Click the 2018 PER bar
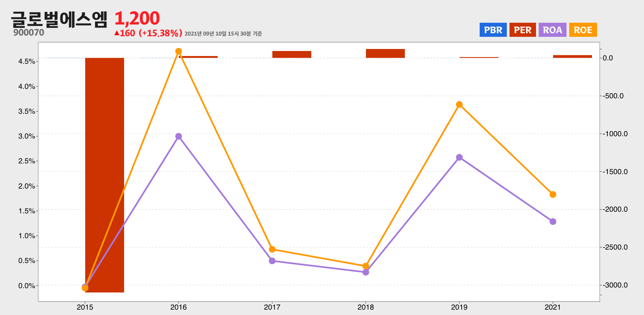 (x=385, y=53)
